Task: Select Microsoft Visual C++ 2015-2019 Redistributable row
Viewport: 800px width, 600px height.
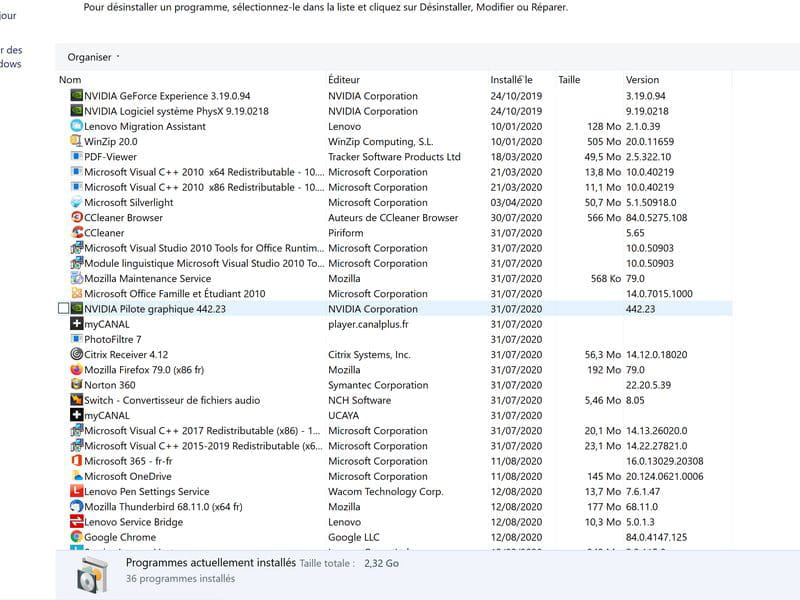Action: 395,446
